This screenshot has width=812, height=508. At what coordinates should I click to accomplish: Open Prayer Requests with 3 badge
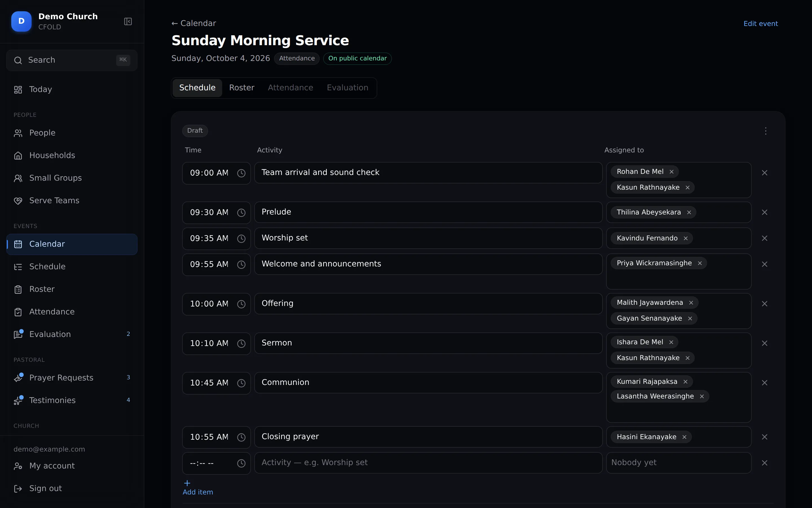pyautogui.click(x=72, y=378)
